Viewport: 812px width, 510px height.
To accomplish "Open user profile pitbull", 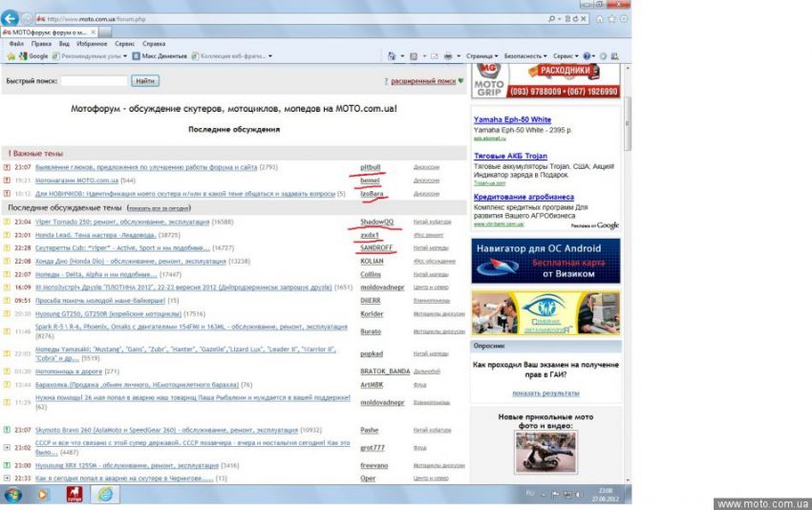I will click(371, 167).
